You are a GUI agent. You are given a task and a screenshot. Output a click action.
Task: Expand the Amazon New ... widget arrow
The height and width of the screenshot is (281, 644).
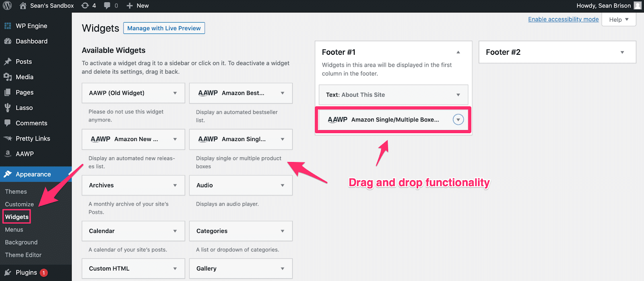point(175,139)
